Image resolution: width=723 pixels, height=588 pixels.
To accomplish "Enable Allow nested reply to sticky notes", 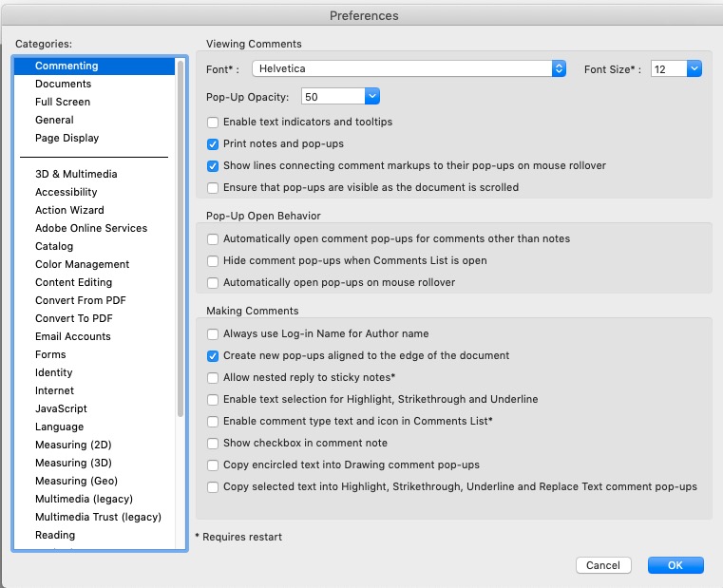I will click(x=213, y=378).
